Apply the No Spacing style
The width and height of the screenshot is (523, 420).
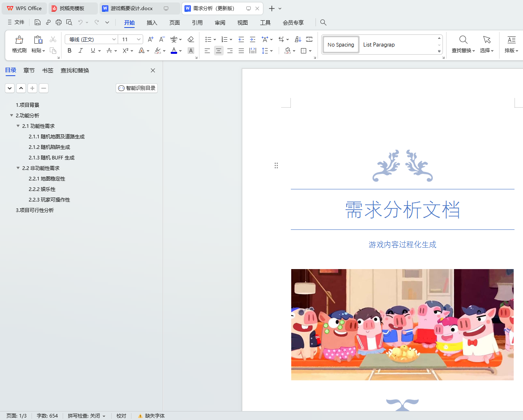(x=341, y=45)
